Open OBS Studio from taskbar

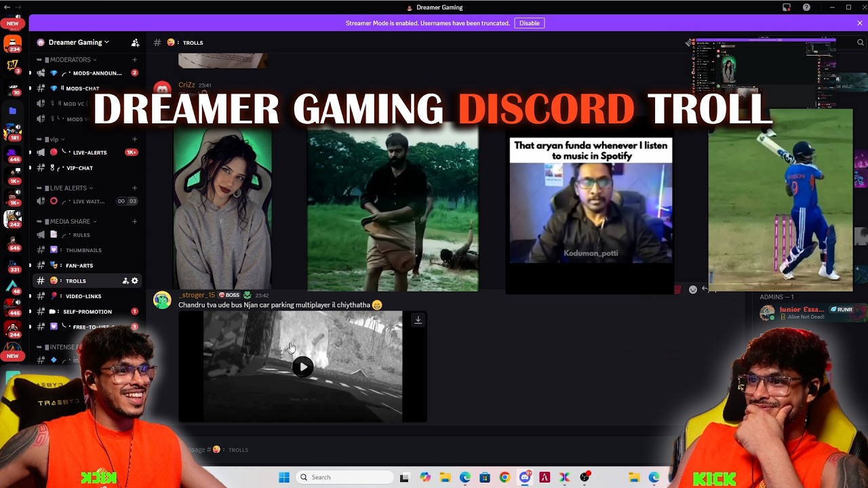pos(585,477)
